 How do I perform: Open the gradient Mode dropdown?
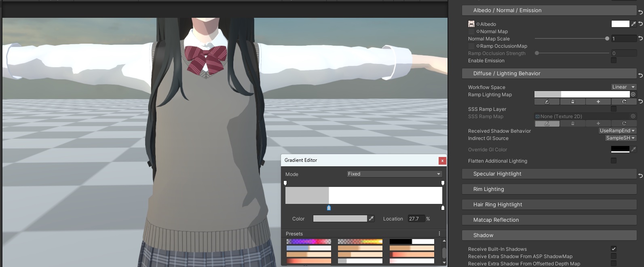coord(394,174)
